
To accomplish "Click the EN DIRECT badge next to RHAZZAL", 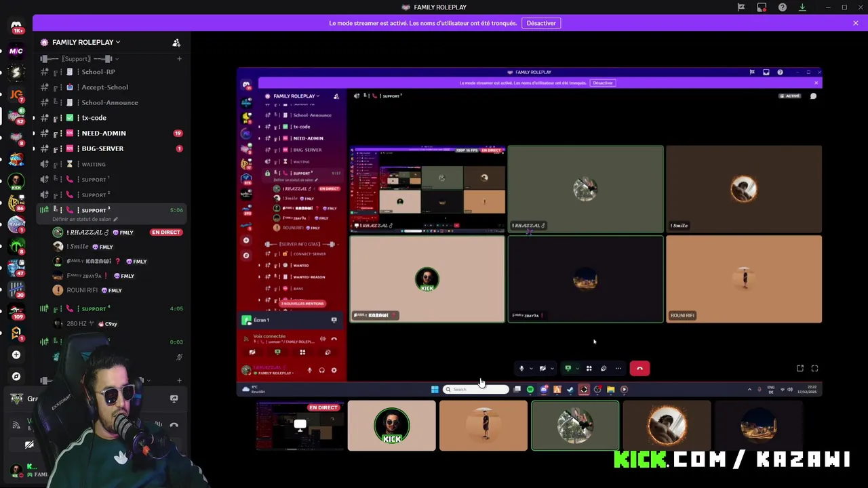I will [166, 232].
